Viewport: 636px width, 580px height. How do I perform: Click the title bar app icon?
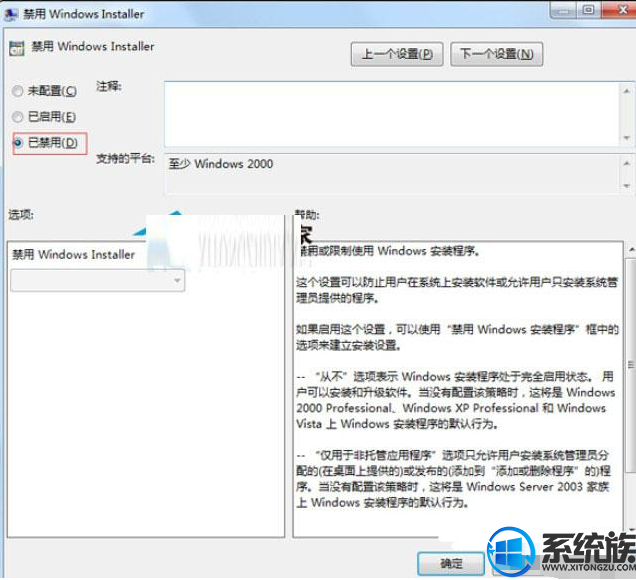coord(11,14)
